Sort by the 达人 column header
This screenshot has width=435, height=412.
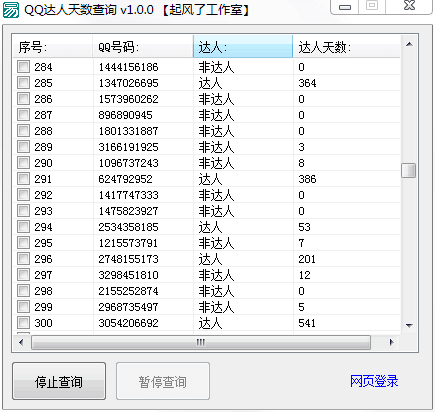tap(243, 47)
